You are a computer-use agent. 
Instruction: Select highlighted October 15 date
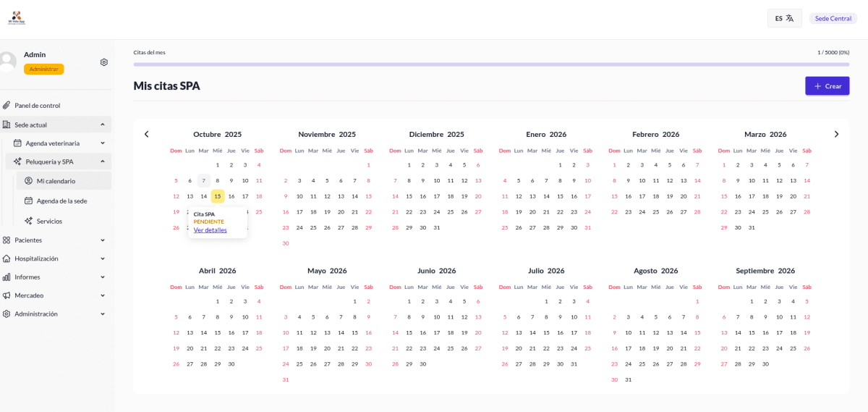click(217, 196)
